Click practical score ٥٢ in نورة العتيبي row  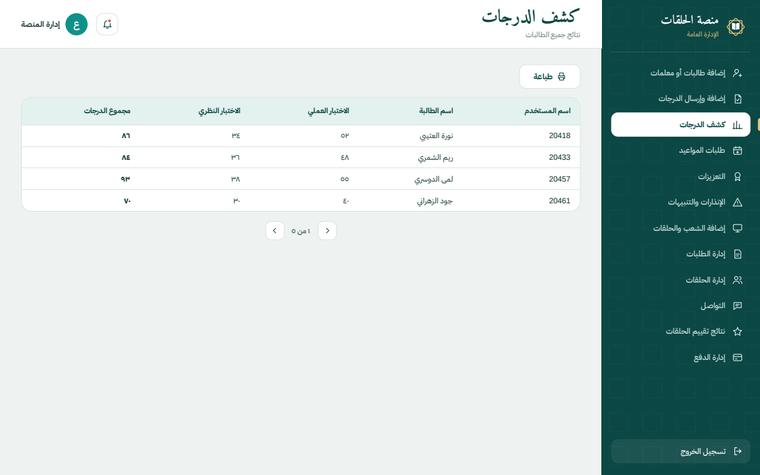[x=345, y=136]
